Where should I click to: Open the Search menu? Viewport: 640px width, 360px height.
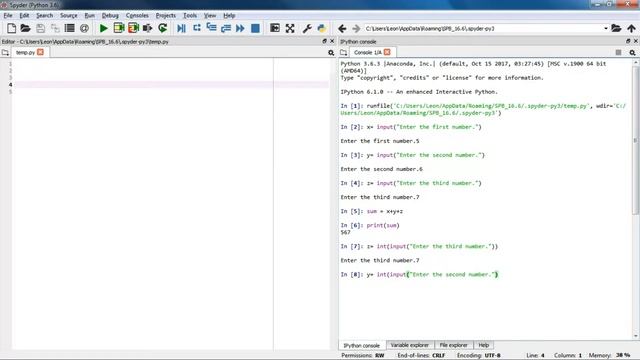click(x=44, y=16)
